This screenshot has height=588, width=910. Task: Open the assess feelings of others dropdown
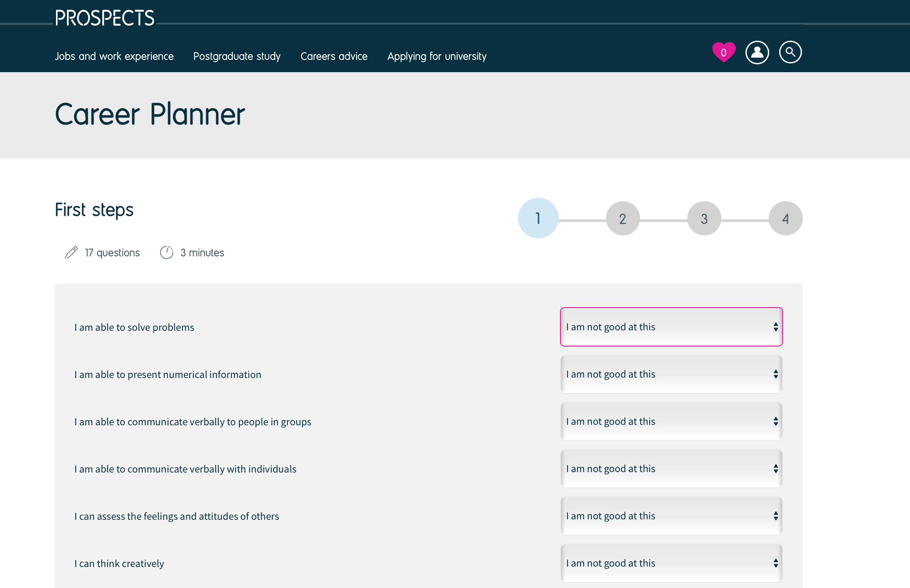671,516
